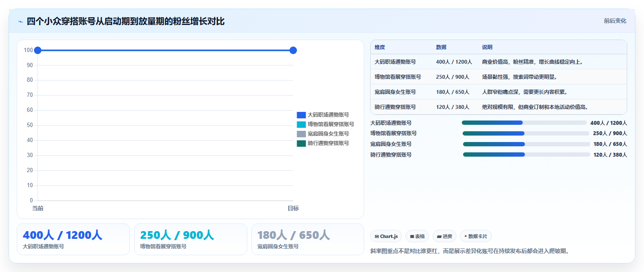Toggle the 博物馆看展穿搭账号 legend color box
This screenshot has width=644, height=272.
click(x=301, y=124)
